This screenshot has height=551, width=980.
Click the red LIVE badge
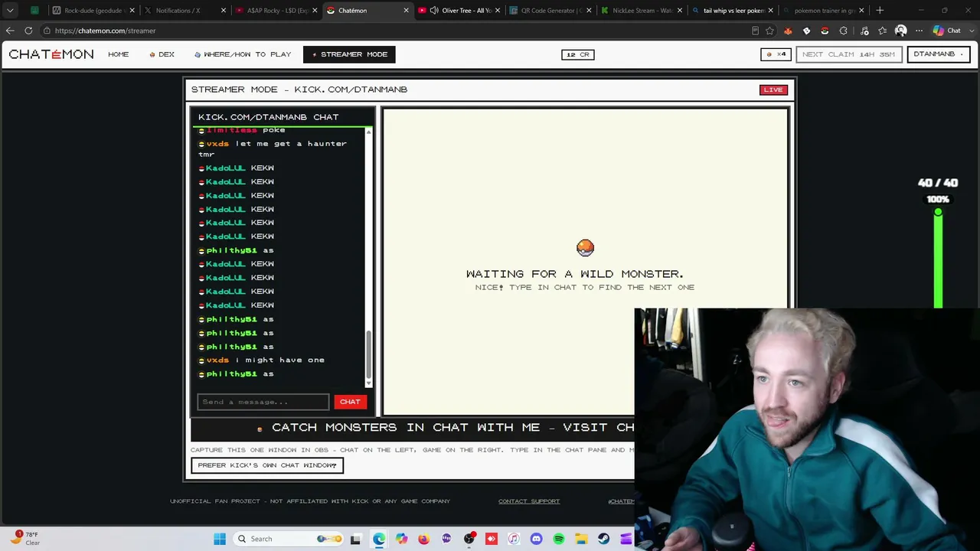[x=773, y=90]
